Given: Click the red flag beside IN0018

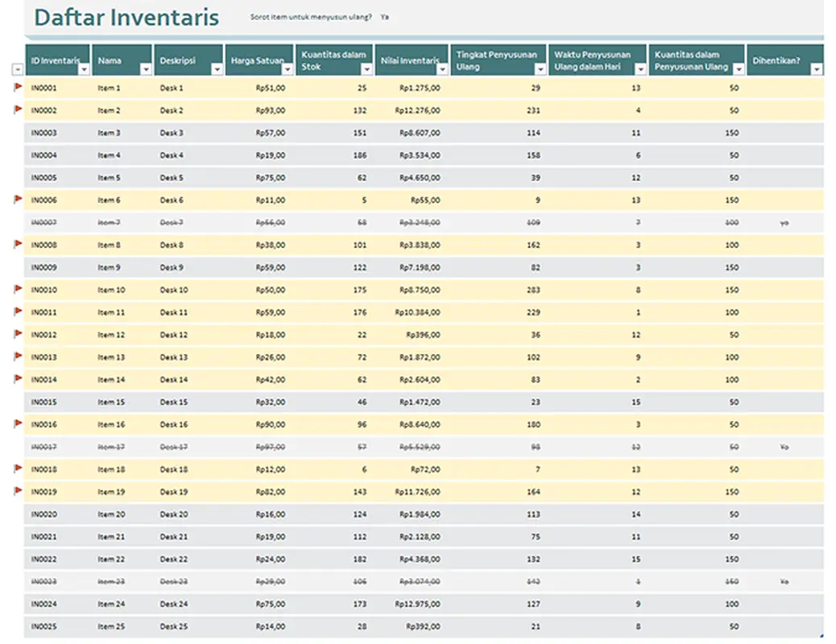Looking at the screenshot, I should click(x=18, y=468).
